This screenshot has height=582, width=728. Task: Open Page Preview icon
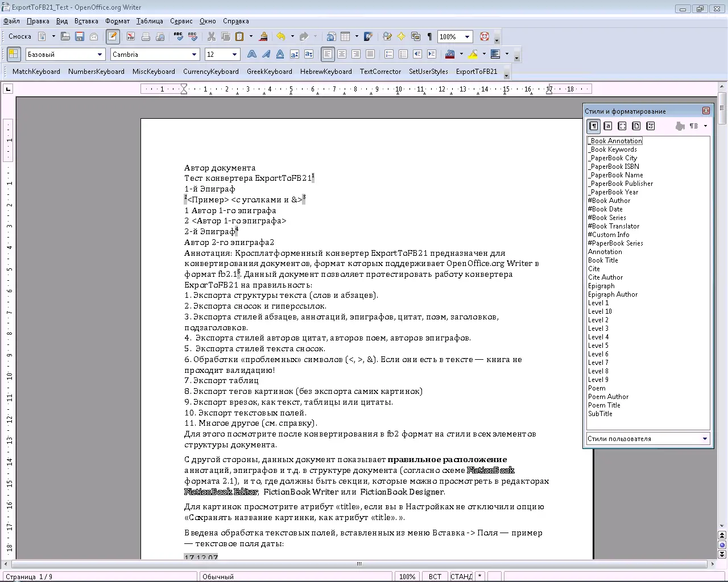point(160,36)
